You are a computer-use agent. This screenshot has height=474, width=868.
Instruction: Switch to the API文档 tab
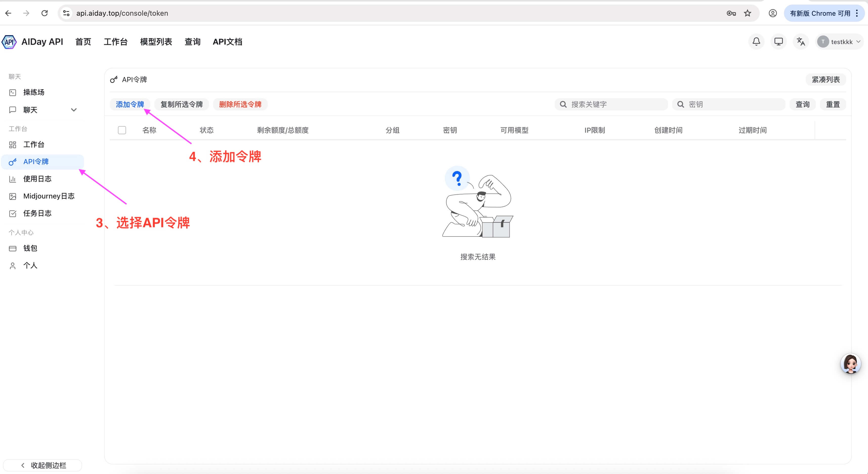[227, 42]
